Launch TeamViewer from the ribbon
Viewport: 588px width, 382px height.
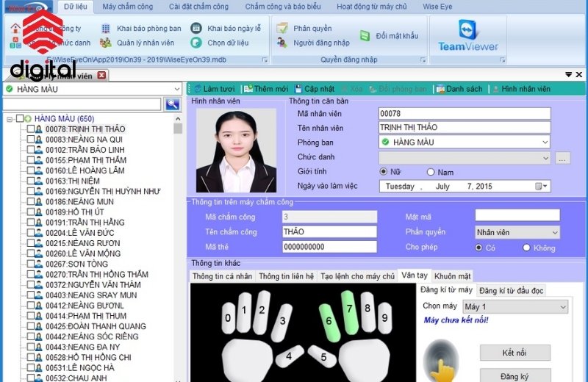[468, 36]
